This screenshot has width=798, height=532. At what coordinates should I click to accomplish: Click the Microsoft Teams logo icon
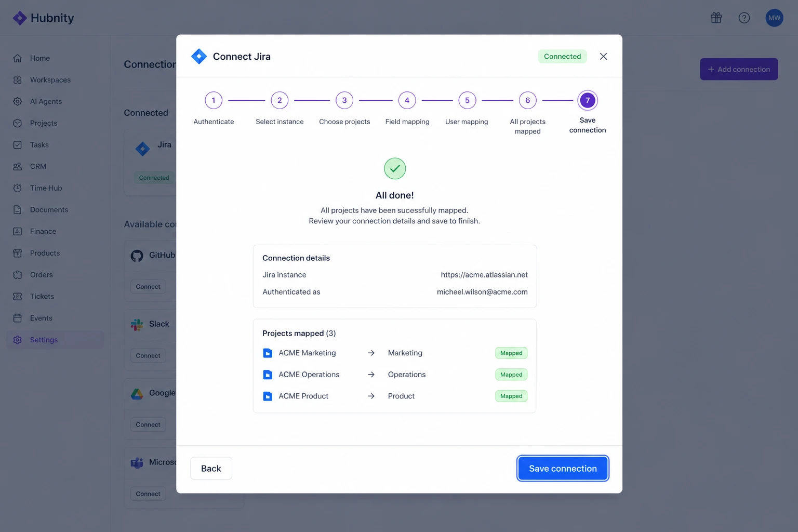(x=137, y=463)
